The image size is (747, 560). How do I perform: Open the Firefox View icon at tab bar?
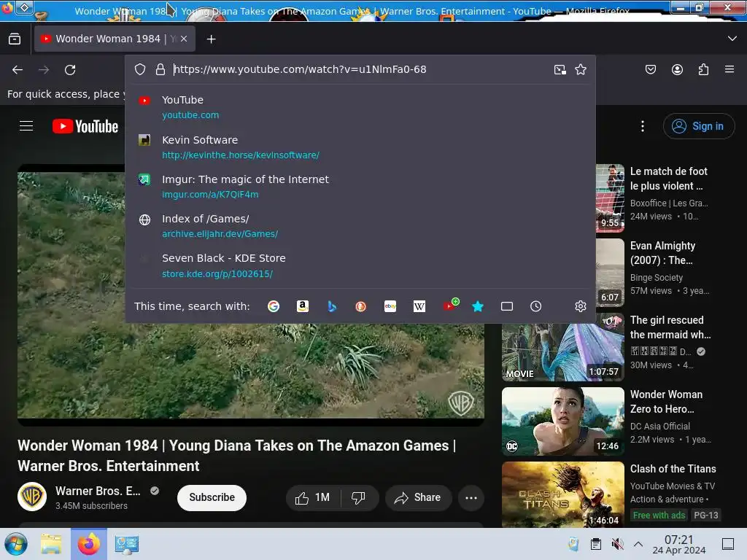click(x=15, y=39)
